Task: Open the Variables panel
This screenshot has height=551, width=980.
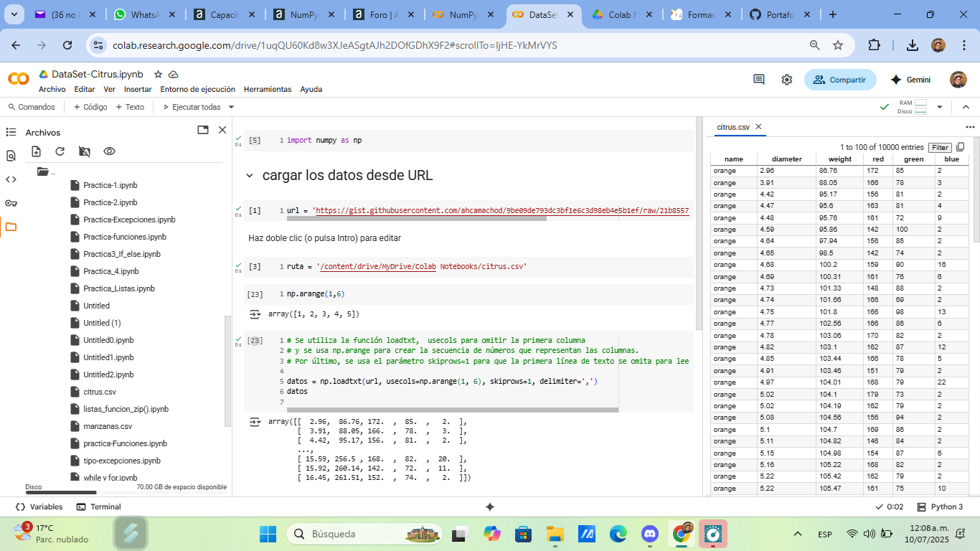Action: pos(39,507)
